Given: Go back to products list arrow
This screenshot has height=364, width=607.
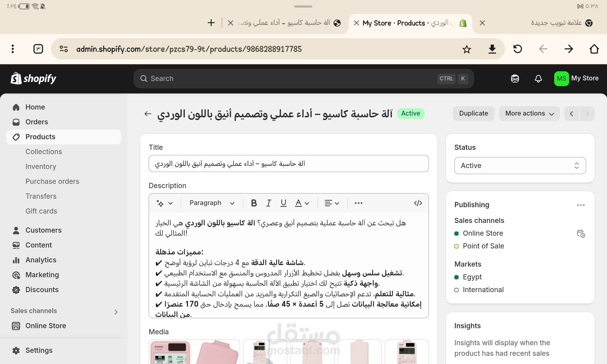Looking at the screenshot, I should coord(148,113).
